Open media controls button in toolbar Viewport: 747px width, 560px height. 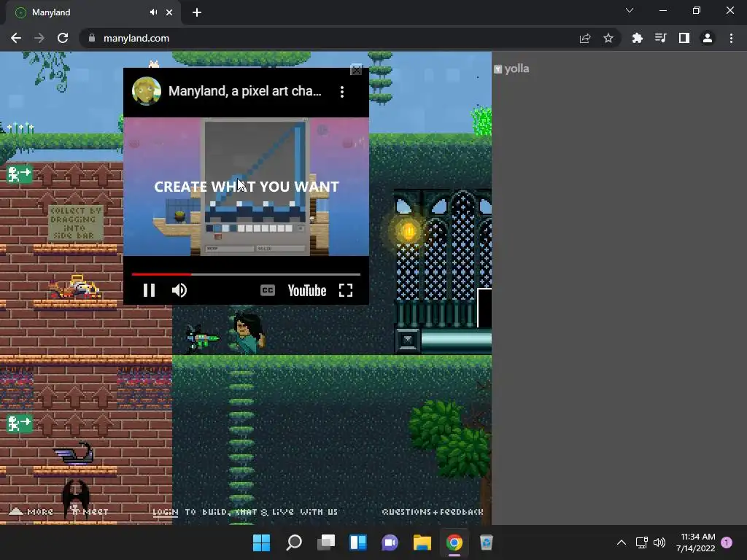click(x=661, y=38)
